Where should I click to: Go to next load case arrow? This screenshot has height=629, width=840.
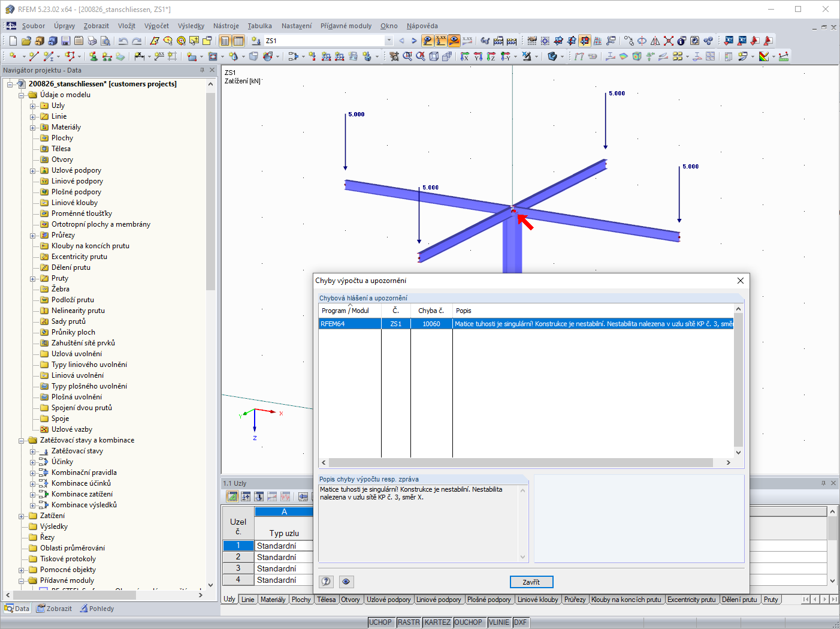click(414, 41)
